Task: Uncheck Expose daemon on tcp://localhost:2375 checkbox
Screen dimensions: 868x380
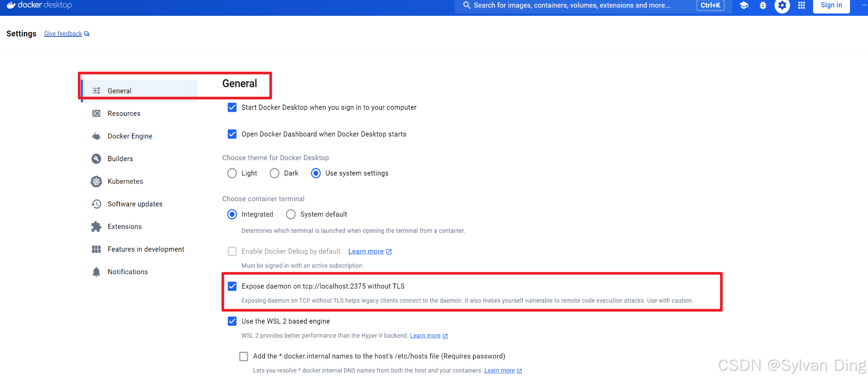Action: [232, 286]
